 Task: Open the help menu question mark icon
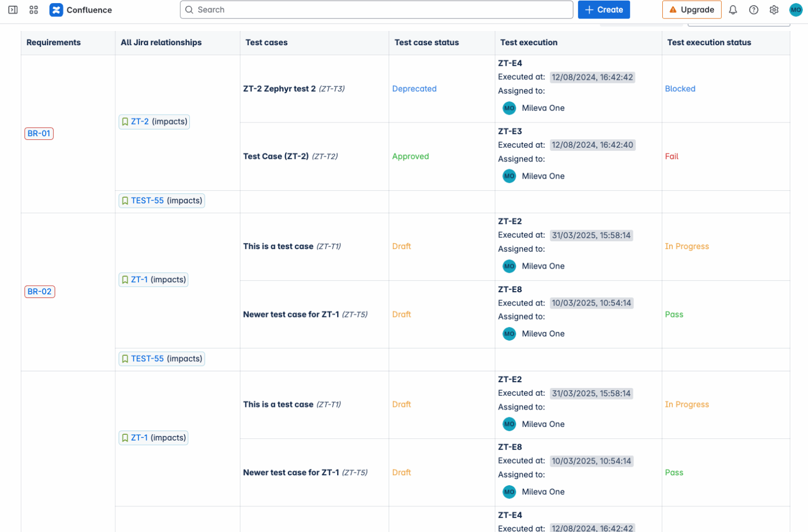pyautogui.click(x=753, y=9)
